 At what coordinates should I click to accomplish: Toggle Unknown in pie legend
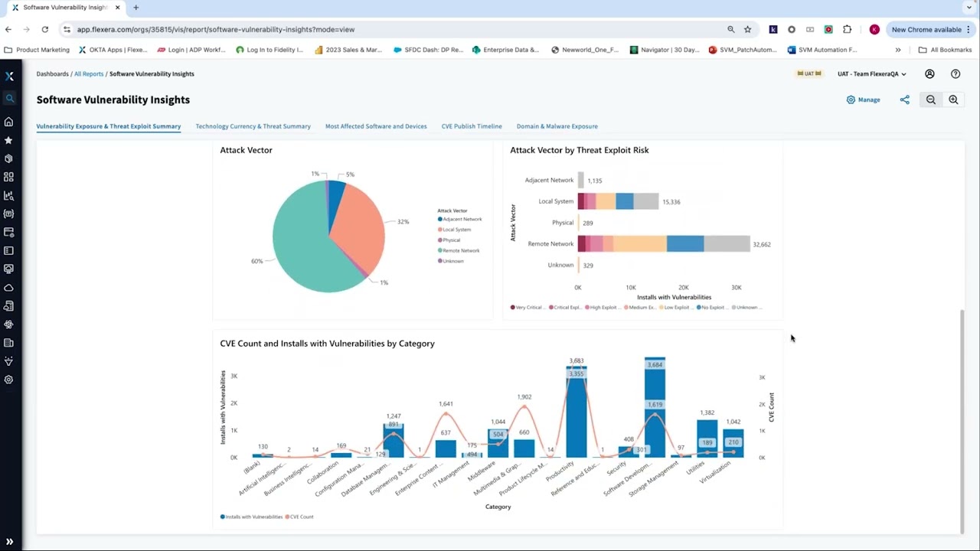(451, 261)
